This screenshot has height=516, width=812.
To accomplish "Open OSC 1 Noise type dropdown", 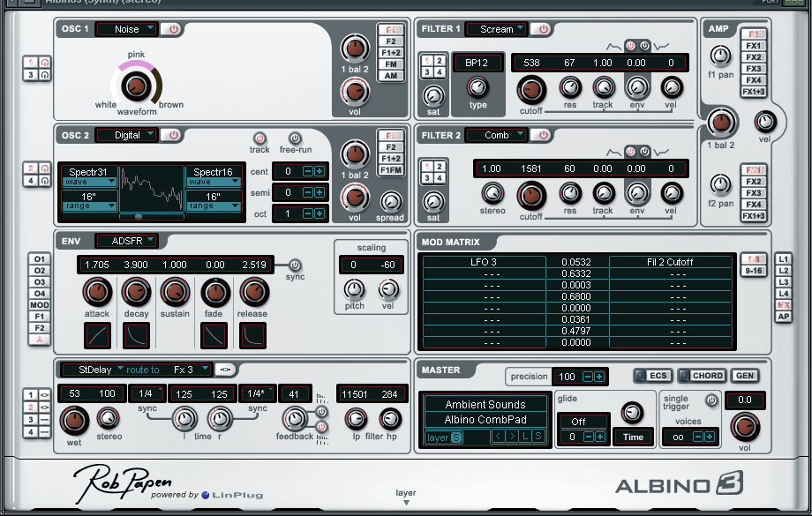I will pyautogui.click(x=127, y=29).
